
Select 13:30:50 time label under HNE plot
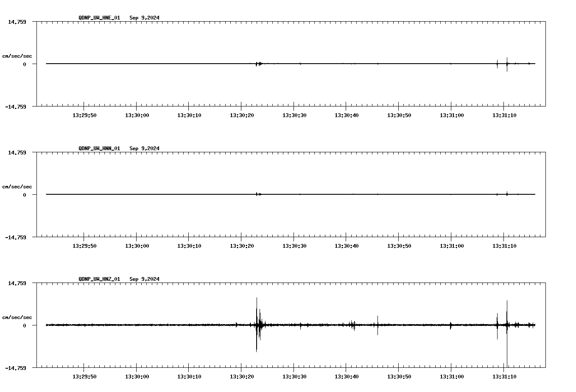[x=399, y=115]
